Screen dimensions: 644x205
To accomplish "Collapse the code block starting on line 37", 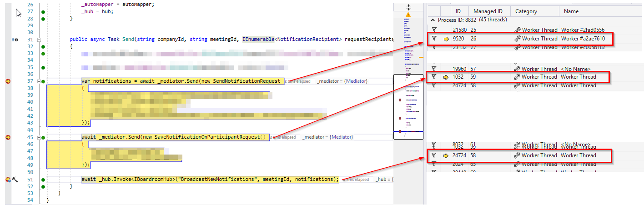I will click(40, 81).
